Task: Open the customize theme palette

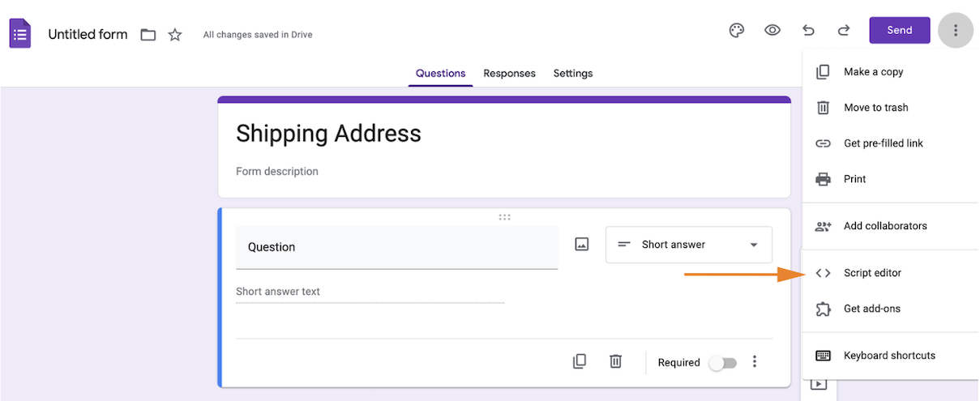Action: pos(737,31)
